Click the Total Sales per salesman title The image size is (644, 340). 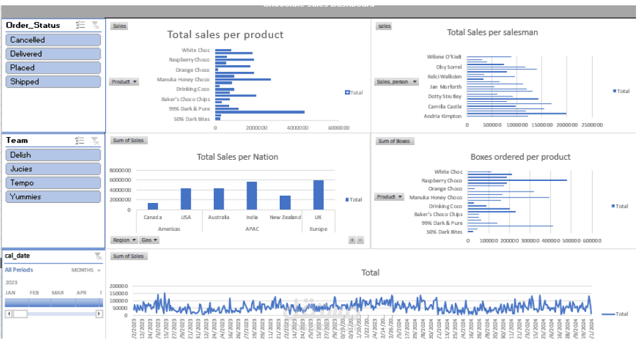492,33
